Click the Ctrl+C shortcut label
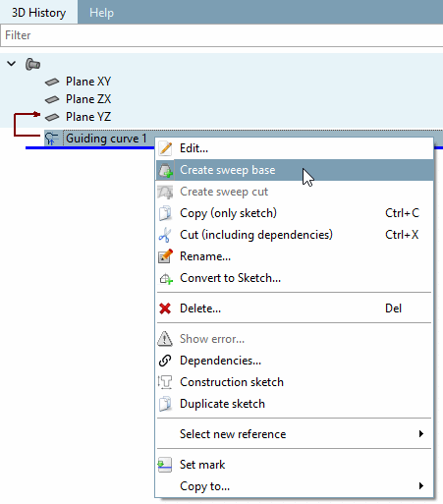The width and height of the screenshot is (443, 504). [402, 213]
